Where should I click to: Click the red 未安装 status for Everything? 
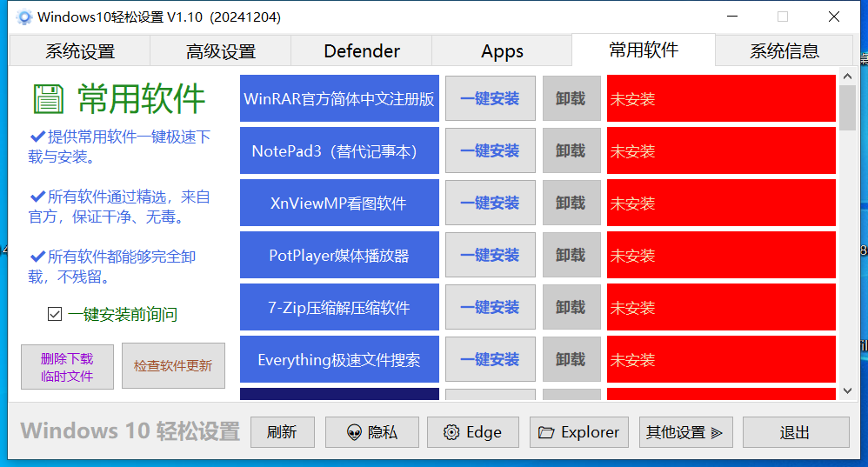tap(721, 360)
